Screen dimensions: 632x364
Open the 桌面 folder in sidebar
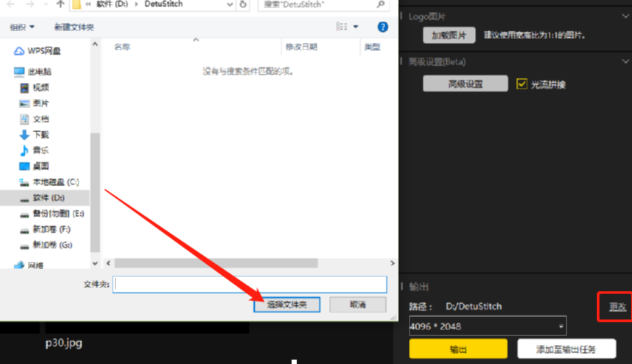click(34, 166)
